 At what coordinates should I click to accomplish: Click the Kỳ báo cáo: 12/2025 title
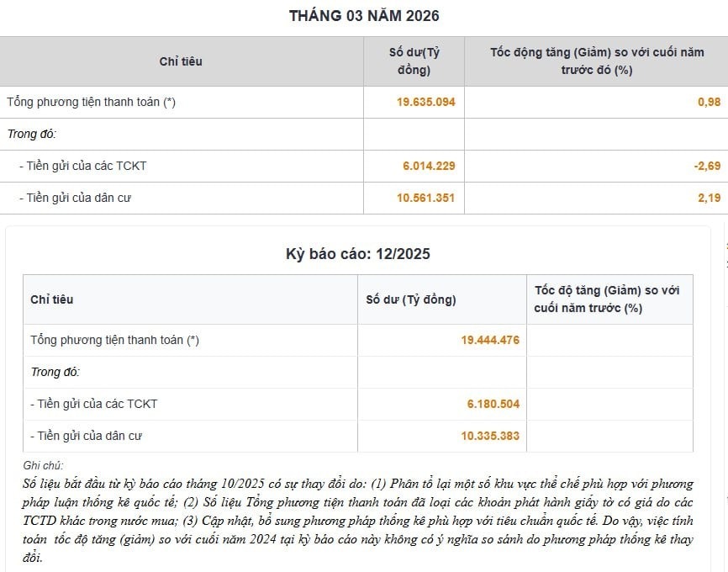tap(358, 254)
